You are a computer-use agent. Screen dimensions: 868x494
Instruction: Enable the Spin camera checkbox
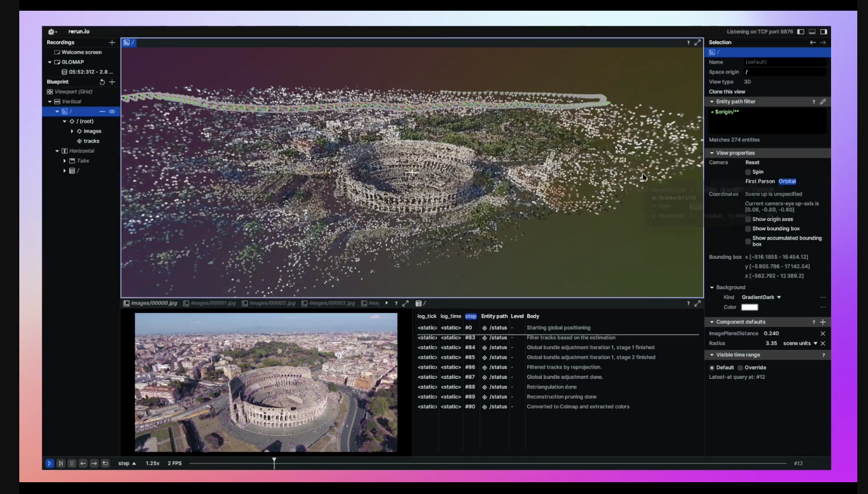click(748, 172)
